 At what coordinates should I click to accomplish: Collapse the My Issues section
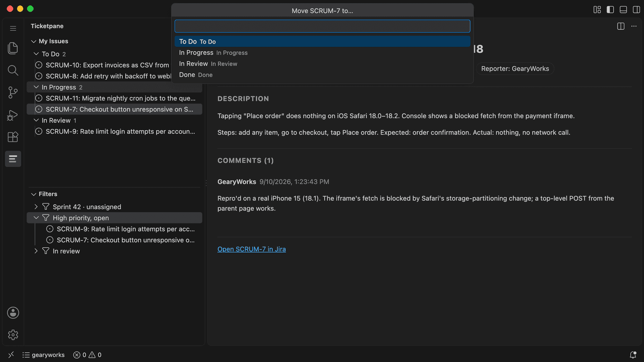(34, 41)
